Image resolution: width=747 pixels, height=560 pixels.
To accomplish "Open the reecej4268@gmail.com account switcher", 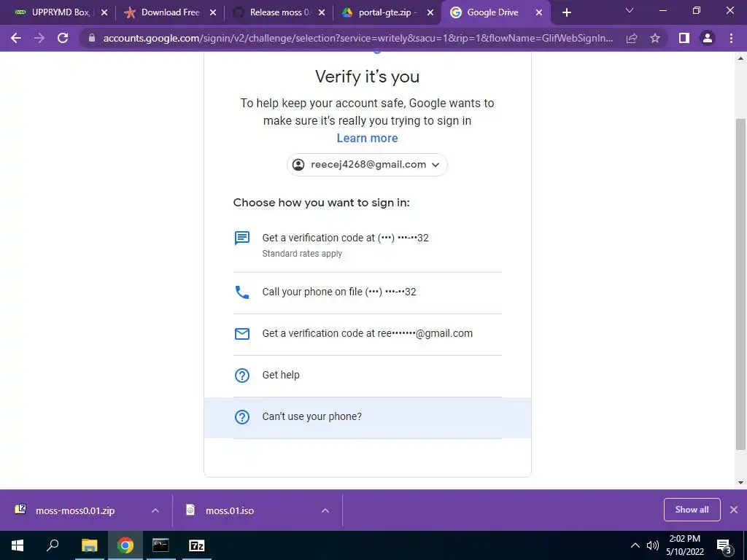I will tap(367, 165).
